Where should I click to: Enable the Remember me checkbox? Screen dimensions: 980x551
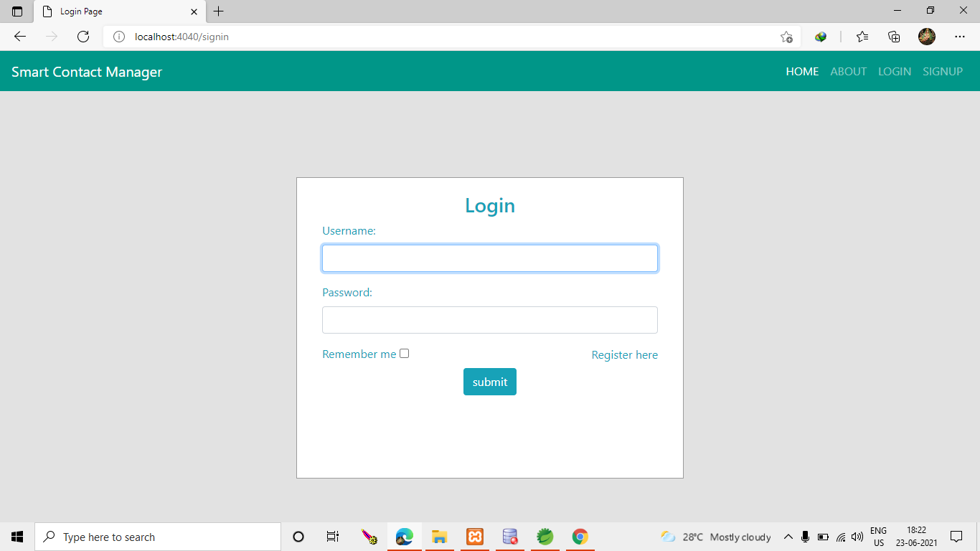click(405, 353)
